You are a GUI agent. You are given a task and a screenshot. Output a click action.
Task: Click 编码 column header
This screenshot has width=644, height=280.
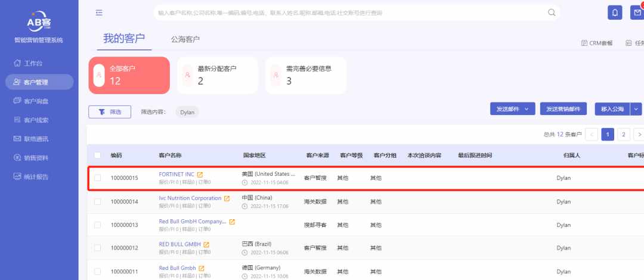(x=116, y=155)
